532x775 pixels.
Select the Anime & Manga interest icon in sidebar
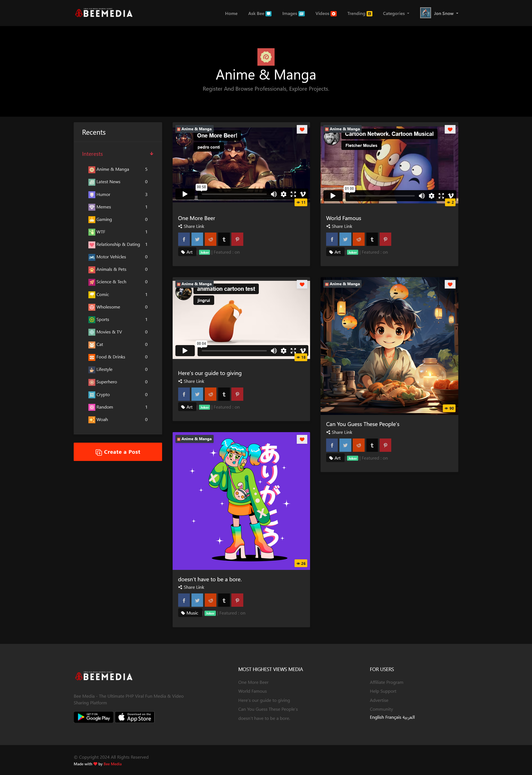click(x=91, y=169)
